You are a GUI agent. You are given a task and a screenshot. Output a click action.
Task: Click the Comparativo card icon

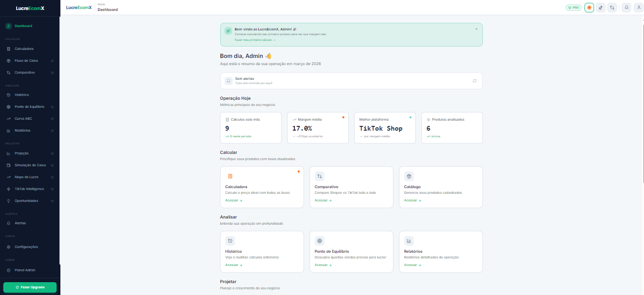click(x=319, y=176)
